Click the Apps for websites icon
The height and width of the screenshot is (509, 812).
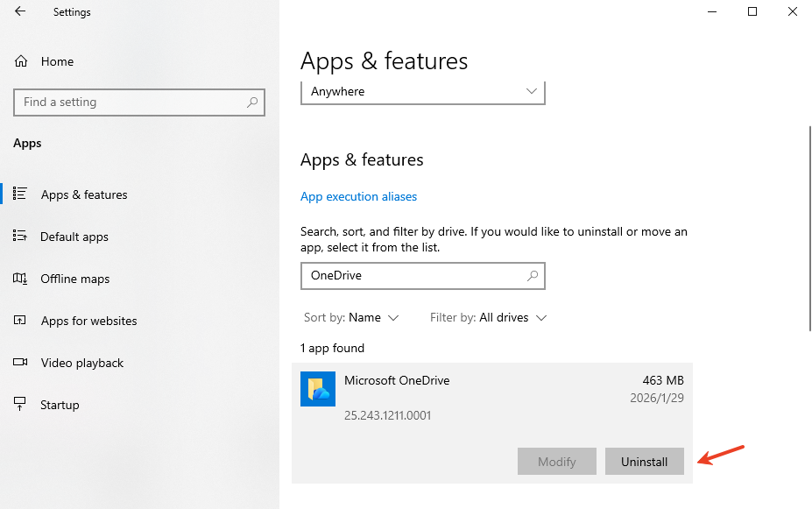click(x=18, y=321)
